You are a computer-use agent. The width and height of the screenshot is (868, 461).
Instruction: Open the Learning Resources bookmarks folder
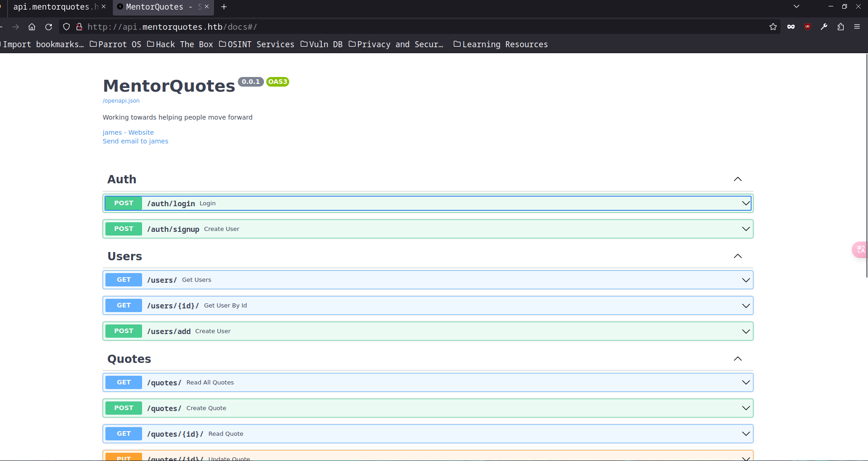point(500,44)
